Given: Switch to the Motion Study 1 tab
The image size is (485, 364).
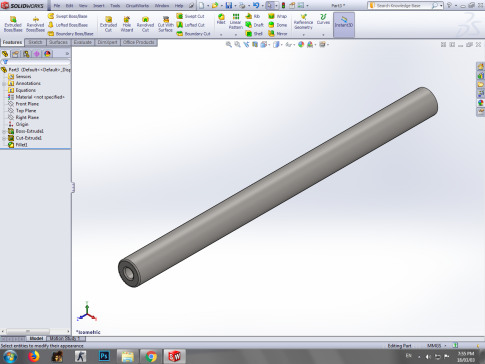Looking at the screenshot, I should 66,338.
